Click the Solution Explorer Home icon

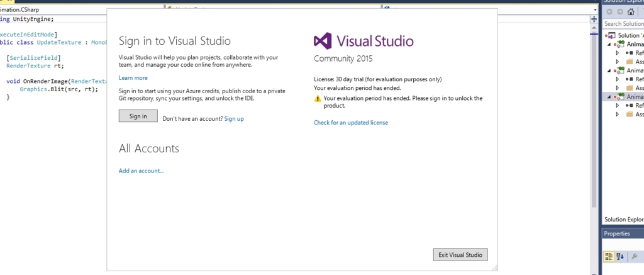[631, 12]
